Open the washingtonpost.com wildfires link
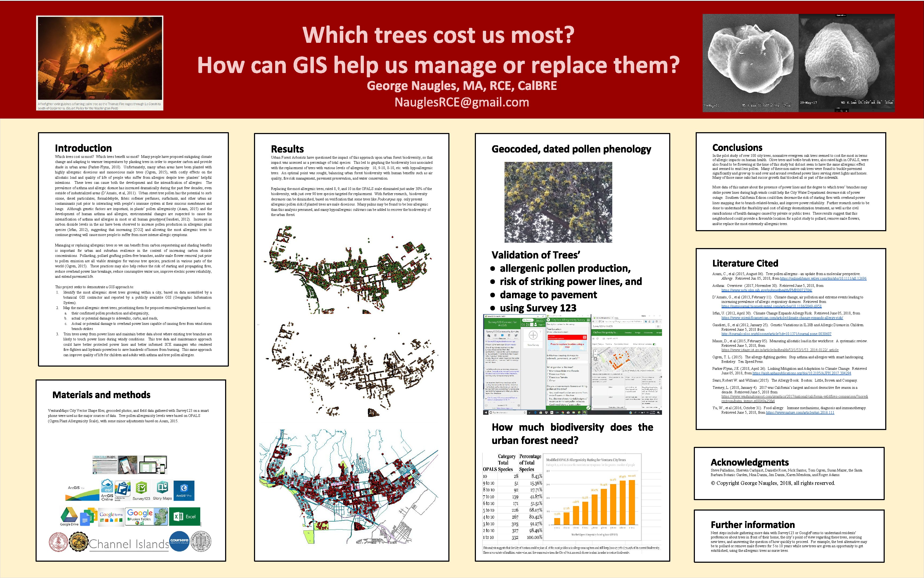This screenshot has width=924, height=578. (795, 399)
